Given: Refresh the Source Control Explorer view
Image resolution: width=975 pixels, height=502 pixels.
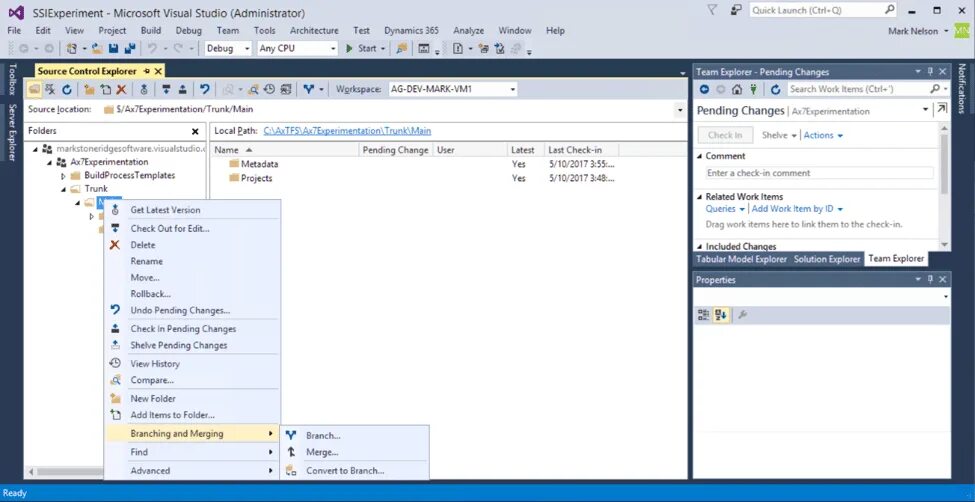Looking at the screenshot, I should tap(67, 90).
